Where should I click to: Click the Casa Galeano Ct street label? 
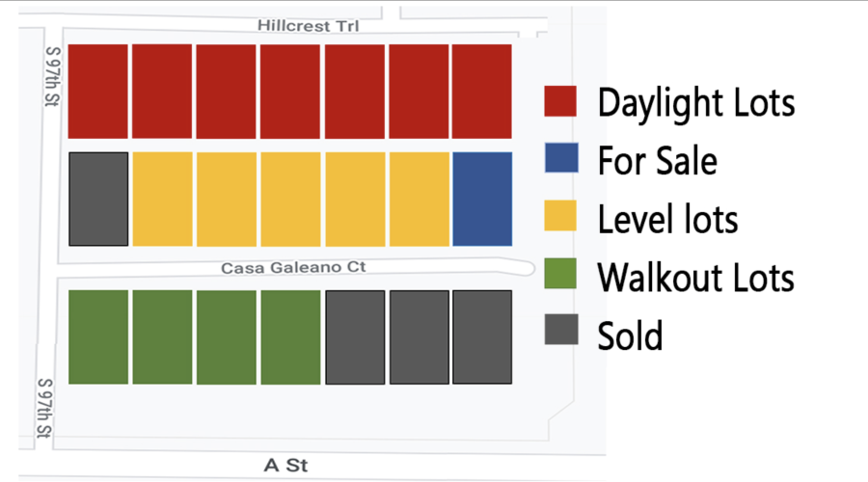293,268
